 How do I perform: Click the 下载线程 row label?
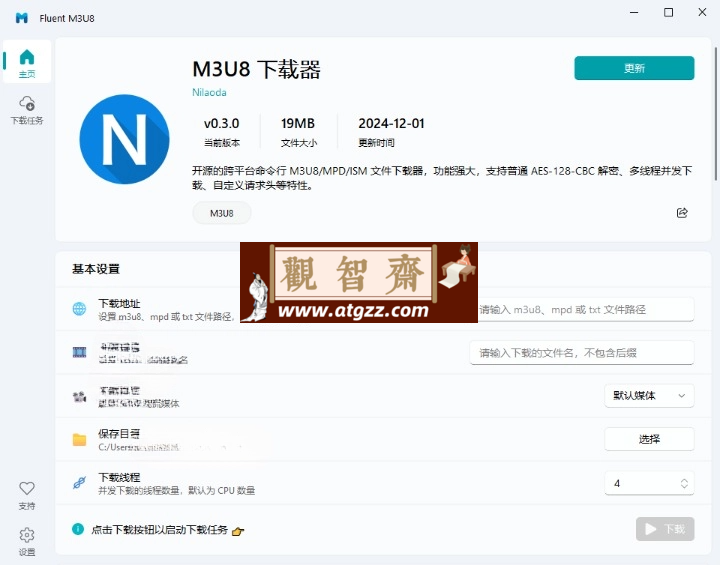tap(119, 477)
